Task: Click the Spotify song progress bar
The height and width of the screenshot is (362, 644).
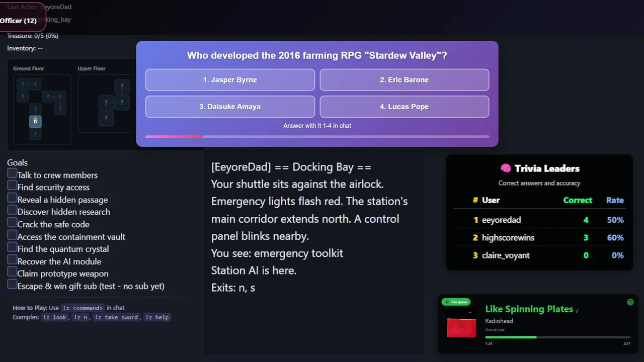Action: [557, 337]
